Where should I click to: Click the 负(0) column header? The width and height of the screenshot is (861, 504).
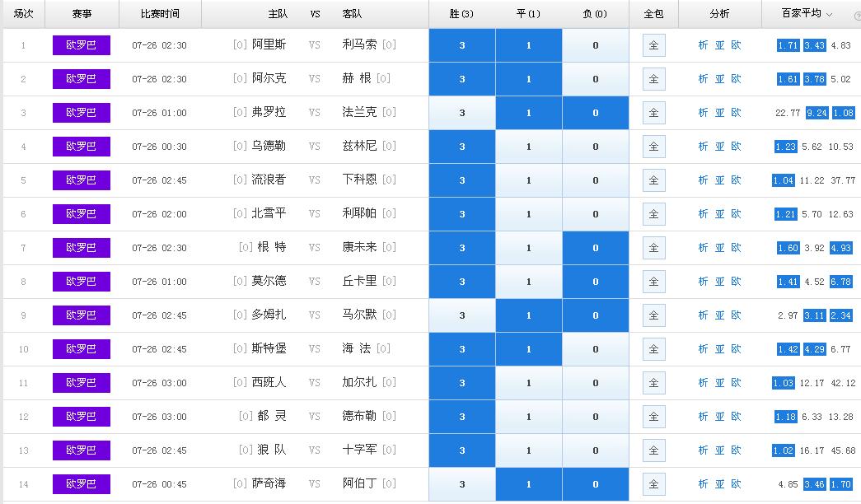pos(595,14)
